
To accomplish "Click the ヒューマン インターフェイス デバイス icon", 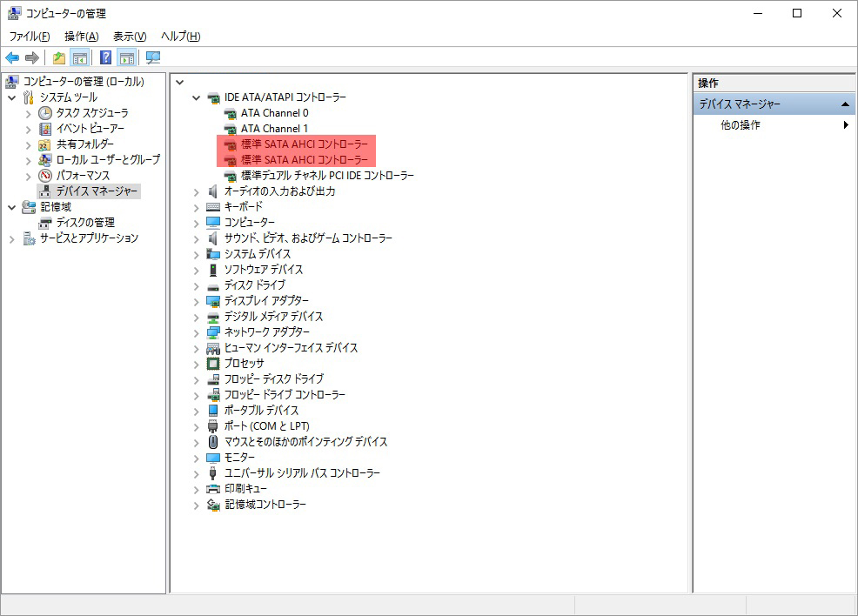I will [x=213, y=348].
